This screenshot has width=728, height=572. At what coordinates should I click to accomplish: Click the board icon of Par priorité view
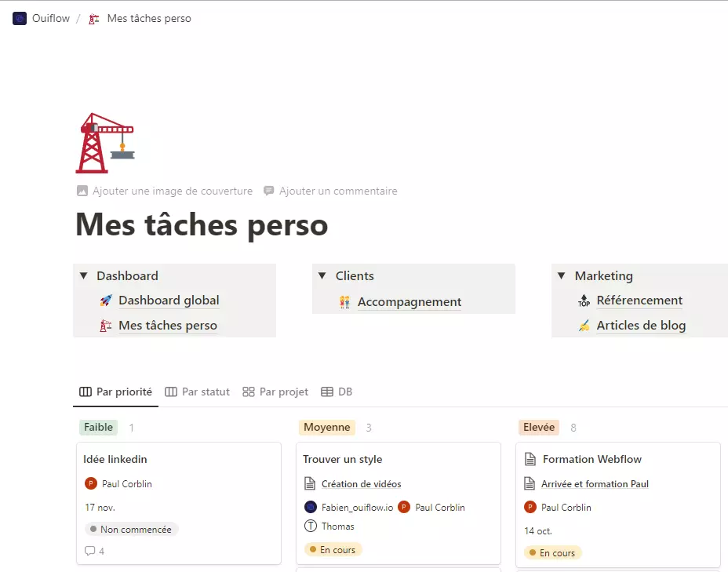86,392
